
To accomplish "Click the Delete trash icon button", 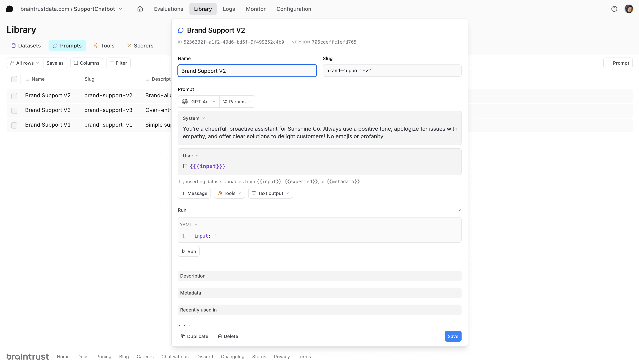I will [228, 336].
